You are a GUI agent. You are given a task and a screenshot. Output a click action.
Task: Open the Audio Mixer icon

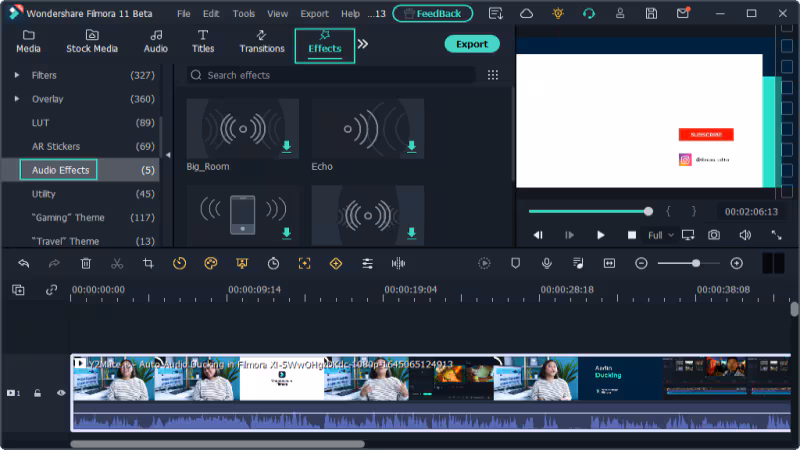tap(578, 263)
